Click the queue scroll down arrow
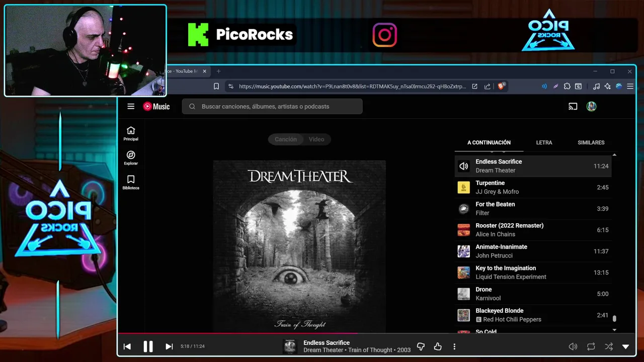The image size is (644, 362). tap(614, 330)
